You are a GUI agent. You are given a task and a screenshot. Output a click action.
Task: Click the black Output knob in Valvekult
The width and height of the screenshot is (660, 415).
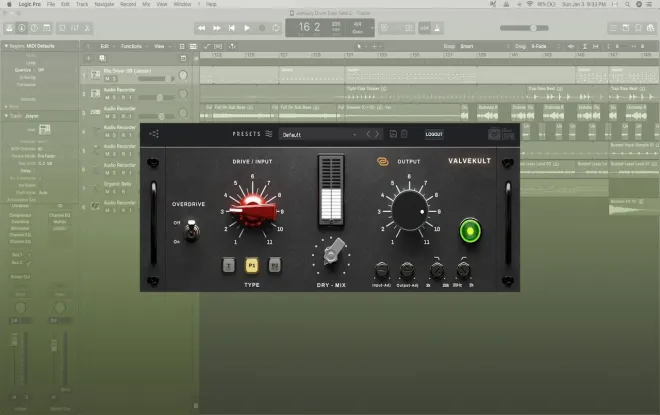[410, 210]
